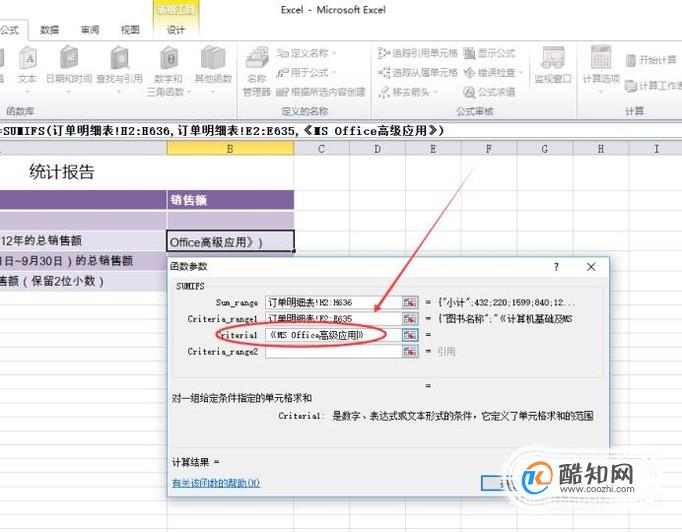Click the Criteria_range1 input field
This screenshot has width=682, height=532.
click(x=334, y=319)
